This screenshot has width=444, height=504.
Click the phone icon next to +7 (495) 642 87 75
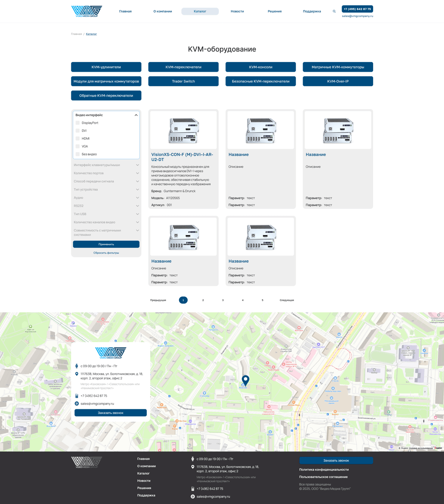click(76, 396)
